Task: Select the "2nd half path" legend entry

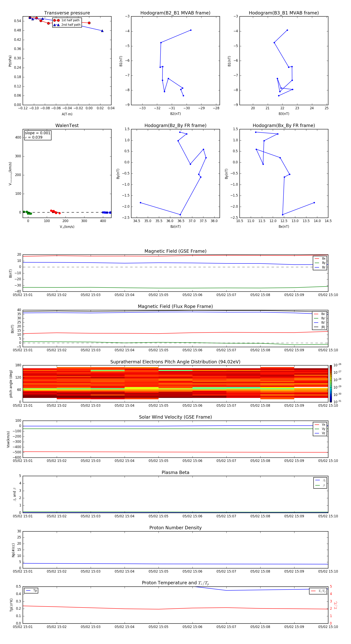Action: 67,25
